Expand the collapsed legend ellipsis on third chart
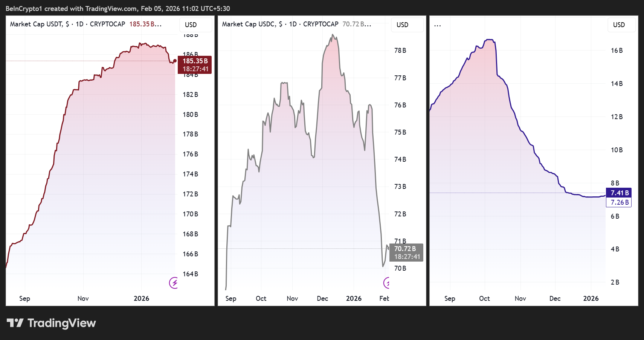 [437, 25]
